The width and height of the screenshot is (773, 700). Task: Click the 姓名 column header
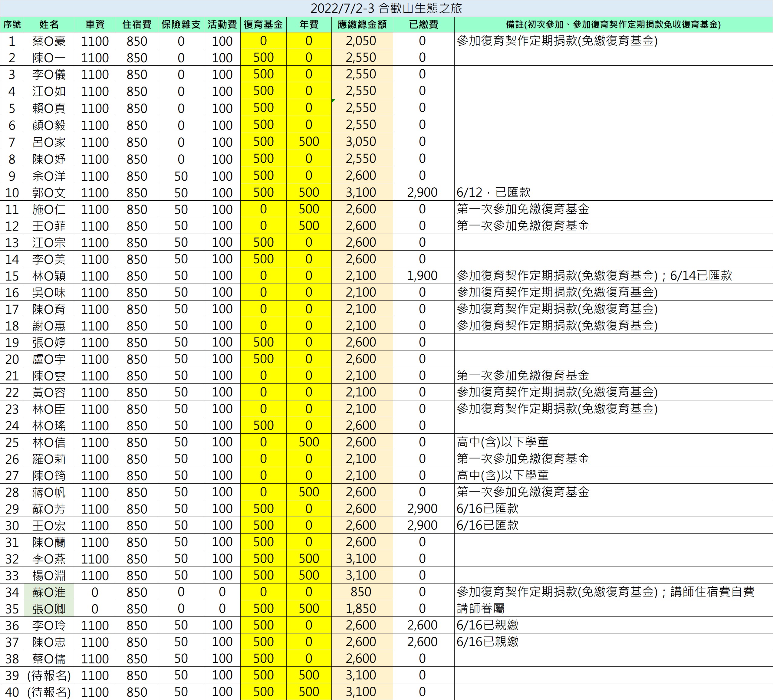pyautogui.click(x=49, y=25)
